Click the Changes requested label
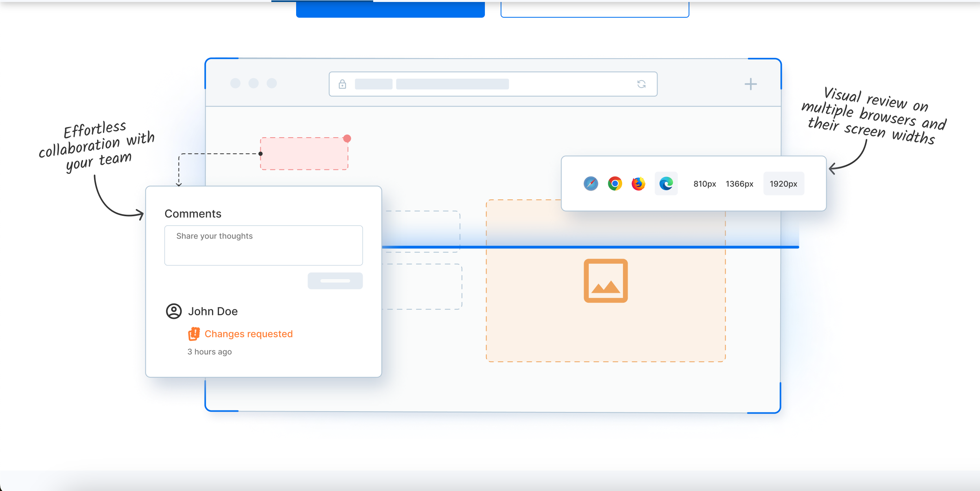Screen dimensions: 980x491 (x=249, y=334)
